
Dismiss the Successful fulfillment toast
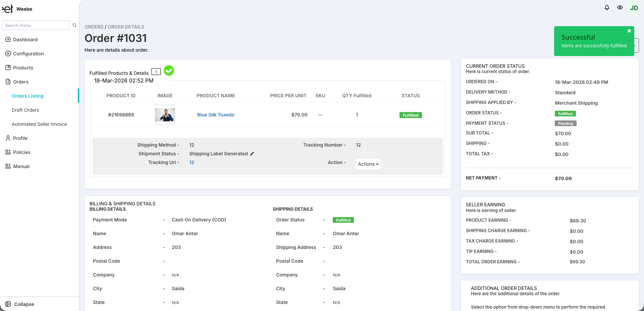pyautogui.click(x=629, y=31)
